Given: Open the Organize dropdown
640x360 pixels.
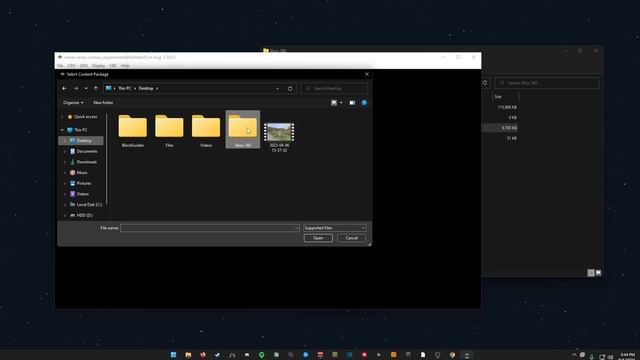Looking at the screenshot, I should [73, 103].
